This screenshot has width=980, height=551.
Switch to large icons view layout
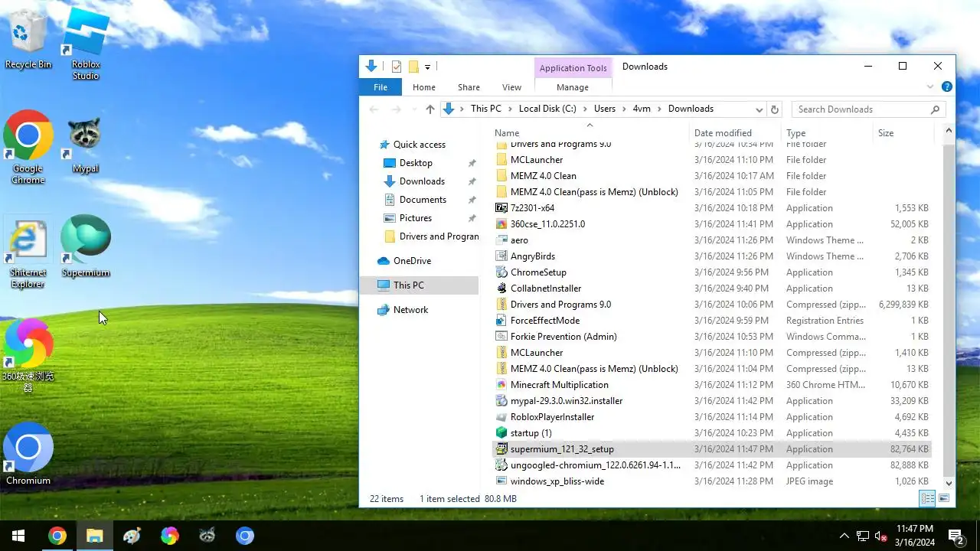(944, 499)
